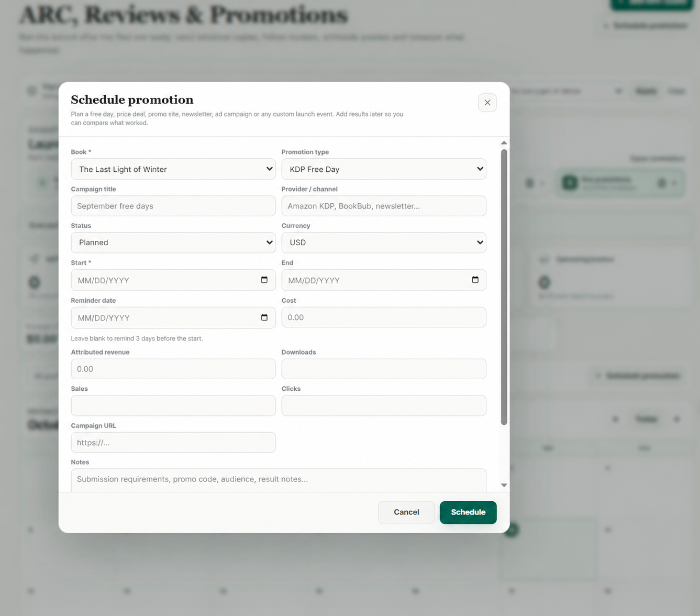
Task: Click the End date field
Action: click(384, 280)
